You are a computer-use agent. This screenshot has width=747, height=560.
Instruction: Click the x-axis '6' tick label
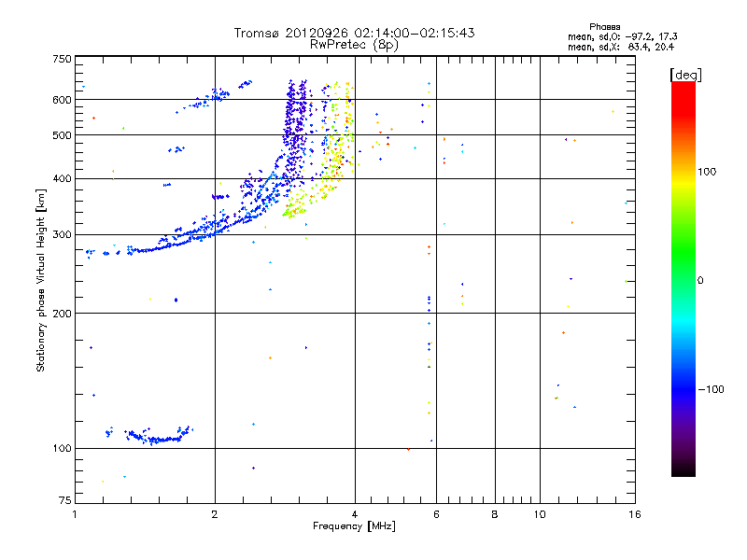[436, 514]
